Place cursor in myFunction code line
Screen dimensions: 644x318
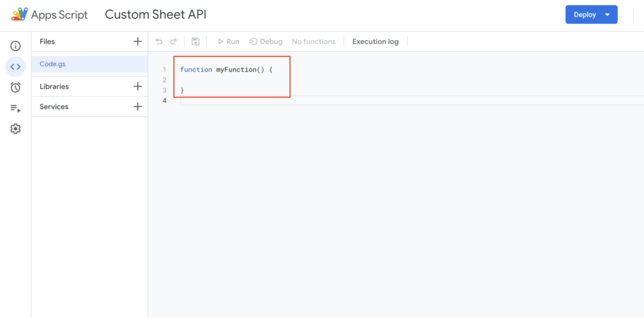(226, 70)
